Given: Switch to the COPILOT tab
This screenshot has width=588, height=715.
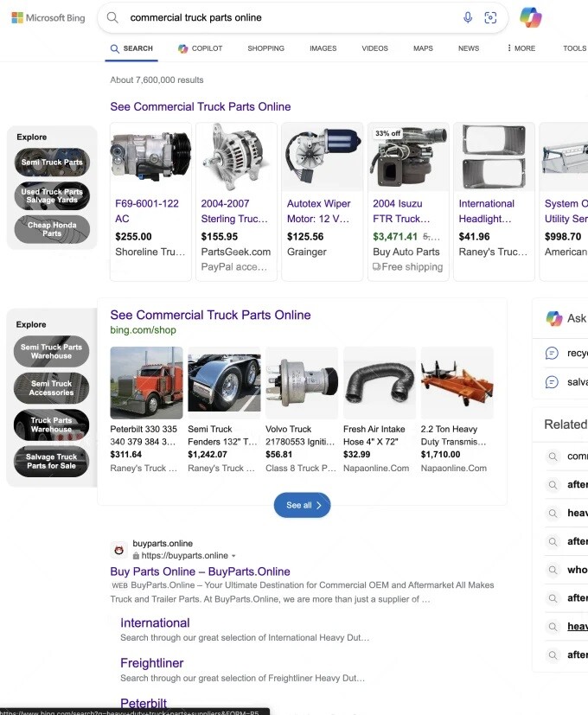Looking at the screenshot, I should pyautogui.click(x=200, y=48).
